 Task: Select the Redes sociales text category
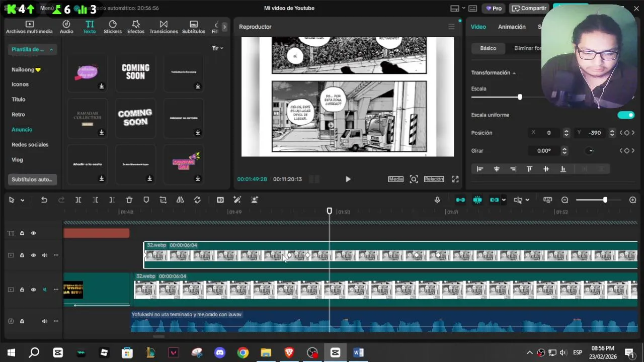pyautogui.click(x=30, y=145)
